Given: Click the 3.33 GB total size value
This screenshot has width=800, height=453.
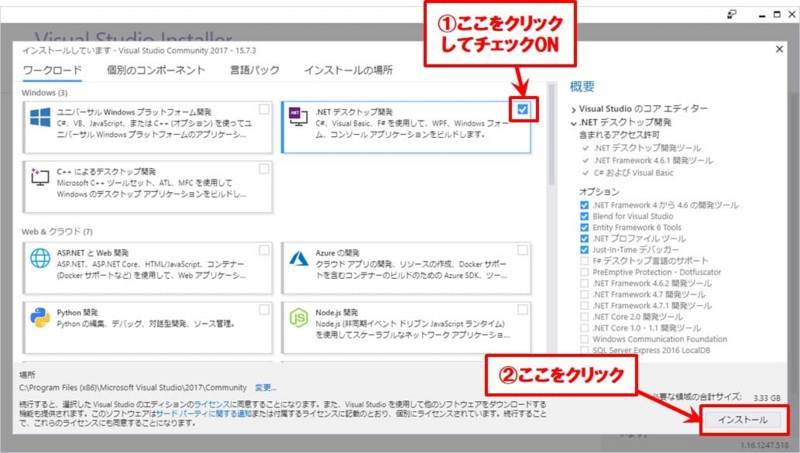Looking at the screenshot, I should (x=767, y=397).
